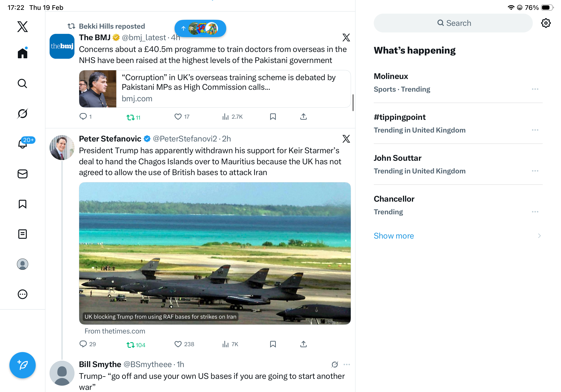The image size is (561, 392).
Task: Like Peter Stefanovic's Chagos Islands post
Action: click(x=178, y=344)
